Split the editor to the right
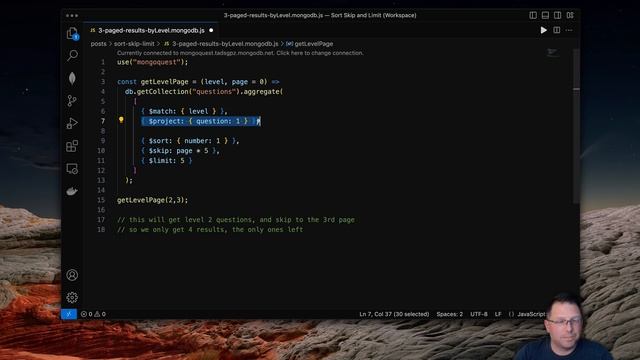 click(x=557, y=30)
